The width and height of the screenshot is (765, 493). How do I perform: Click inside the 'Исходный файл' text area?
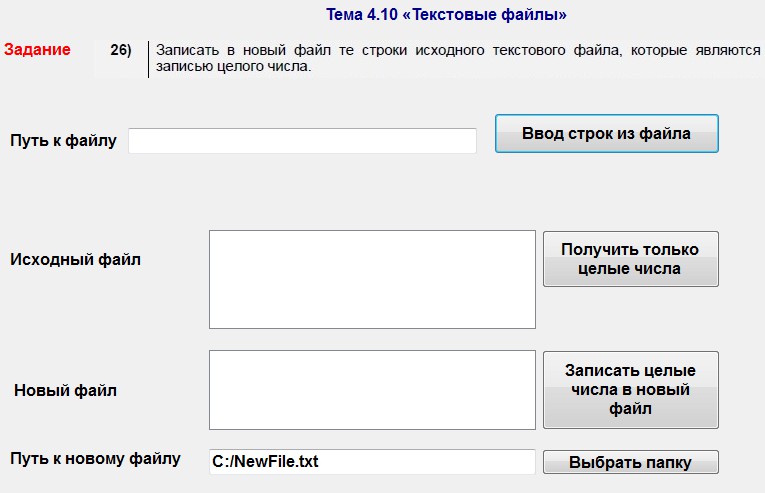click(372, 279)
